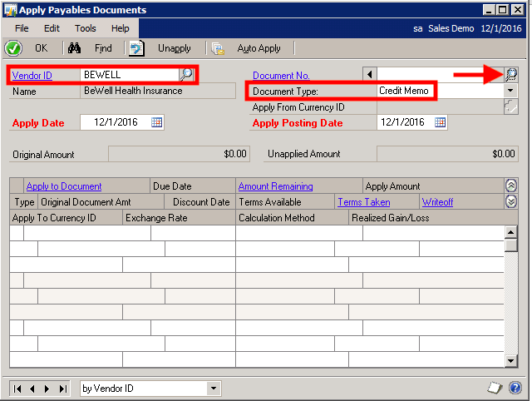Click the Find button label
This screenshot has height=401, width=532.
point(103,48)
